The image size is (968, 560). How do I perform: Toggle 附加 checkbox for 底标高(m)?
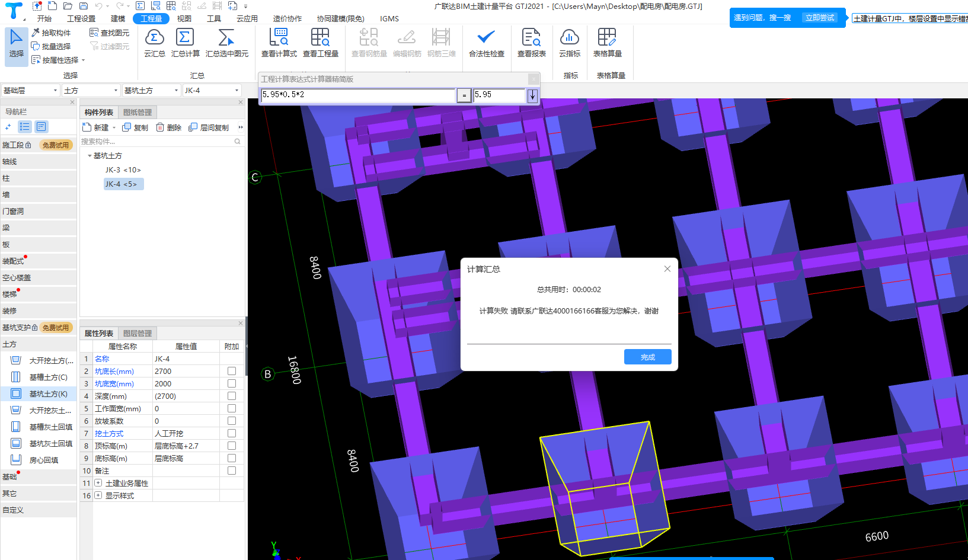pos(232,458)
